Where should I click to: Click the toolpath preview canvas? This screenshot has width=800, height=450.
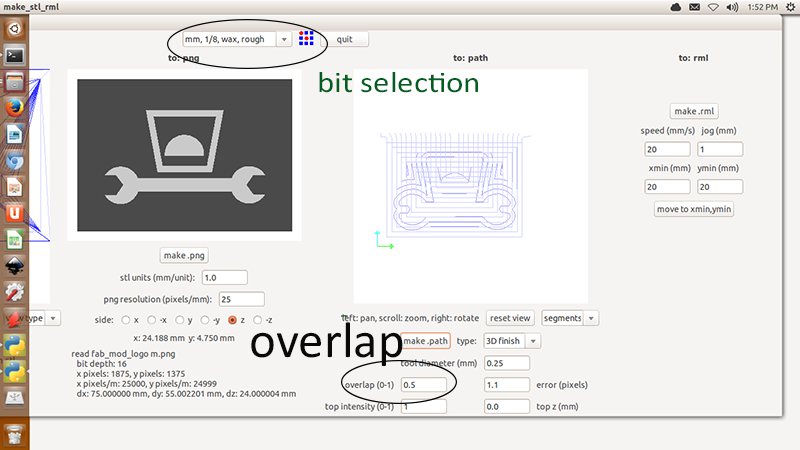coord(470,187)
